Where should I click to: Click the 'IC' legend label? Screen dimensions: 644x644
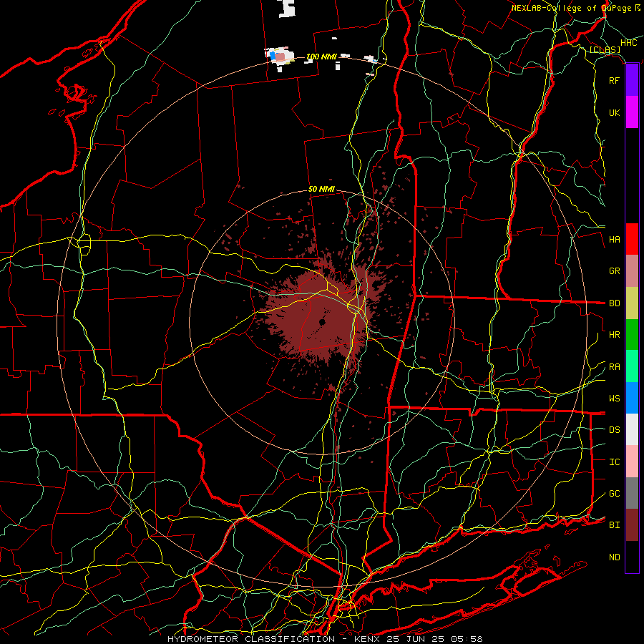615,462
